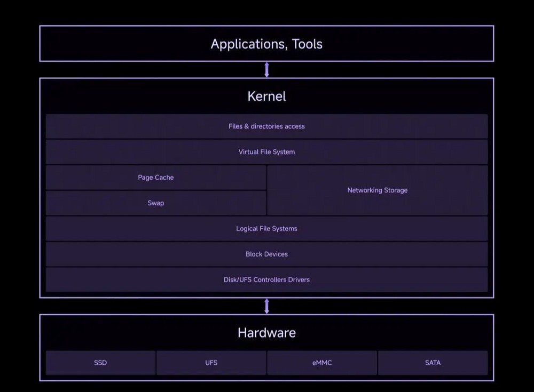Select the Logical File Systems layer
Image resolution: width=534 pixels, height=392 pixels.
pyautogui.click(x=266, y=229)
